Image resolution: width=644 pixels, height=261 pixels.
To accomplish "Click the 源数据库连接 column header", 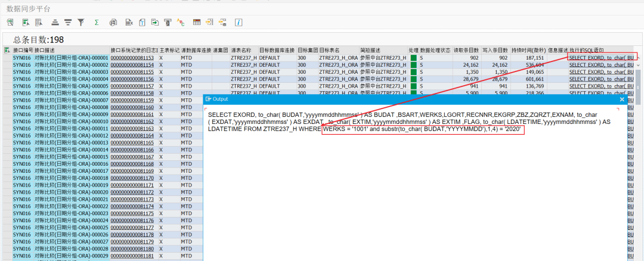I will click(x=196, y=50).
